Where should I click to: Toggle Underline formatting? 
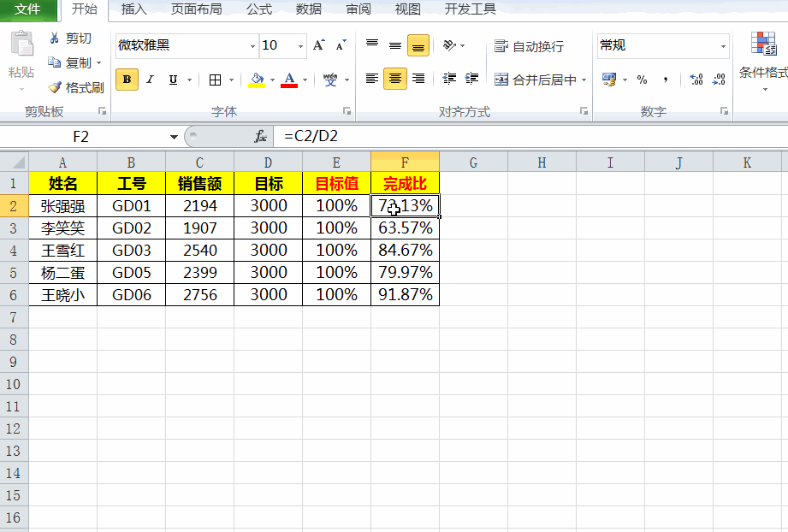[x=173, y=80]
